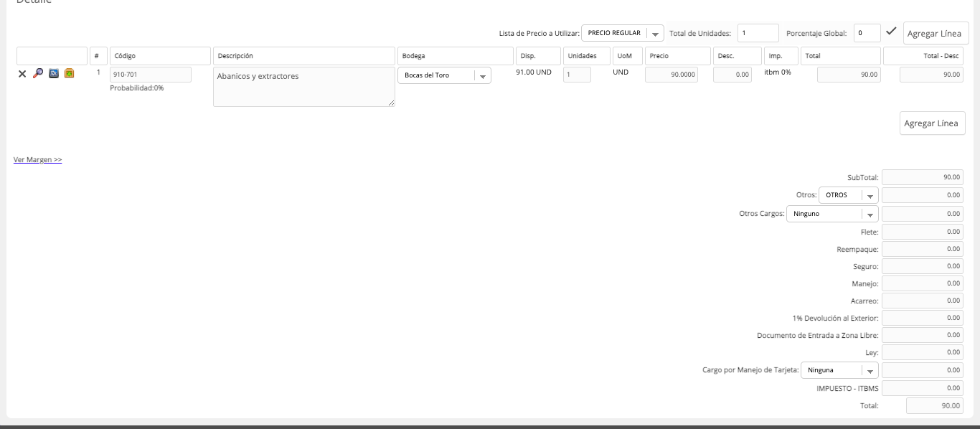The width and height of the screenshot is (980, 429).
Task: Open the Otros dropdown set to OTROS
Action: coord(849,195)
